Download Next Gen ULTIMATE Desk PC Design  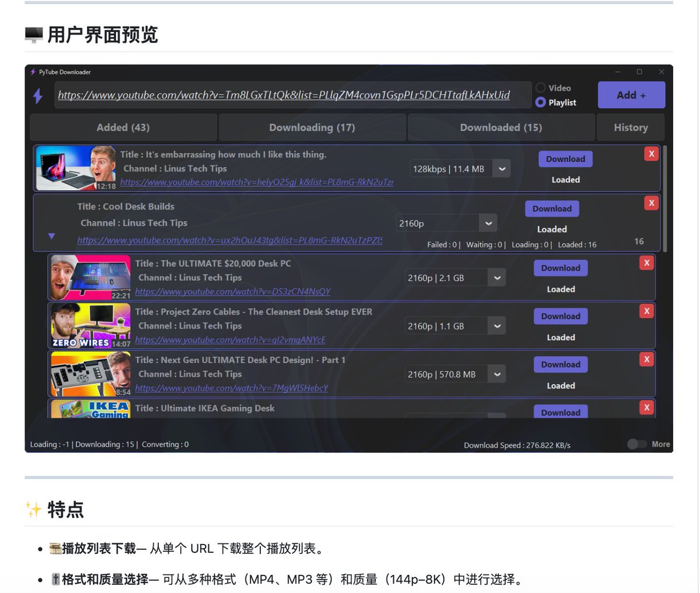pyautogui.click(x=561, y=364)
